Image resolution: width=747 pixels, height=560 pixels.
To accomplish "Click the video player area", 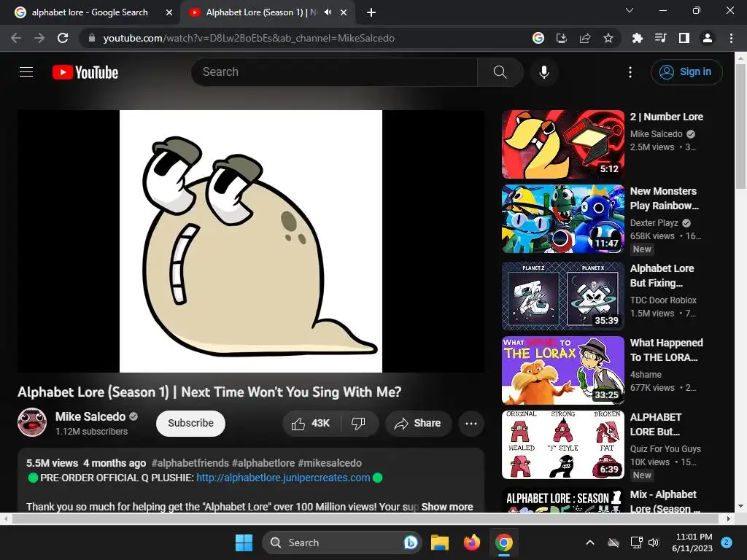I will [x=251, y=241].
